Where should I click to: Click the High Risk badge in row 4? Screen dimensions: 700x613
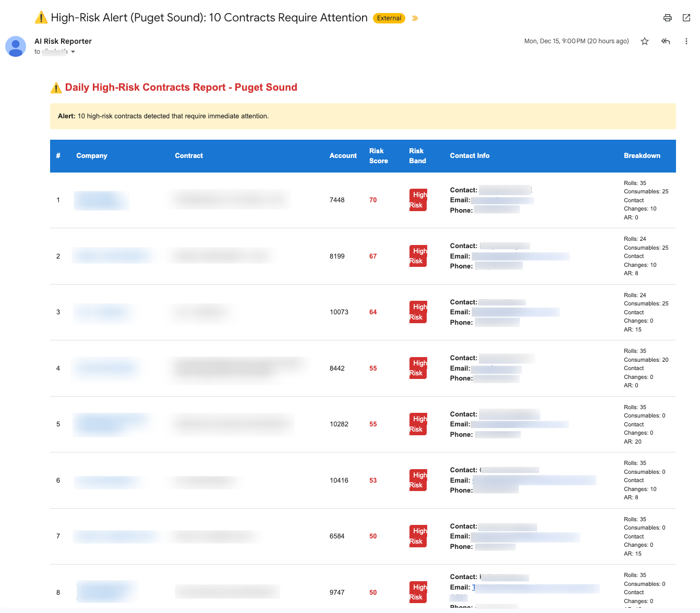coord(418,368)
